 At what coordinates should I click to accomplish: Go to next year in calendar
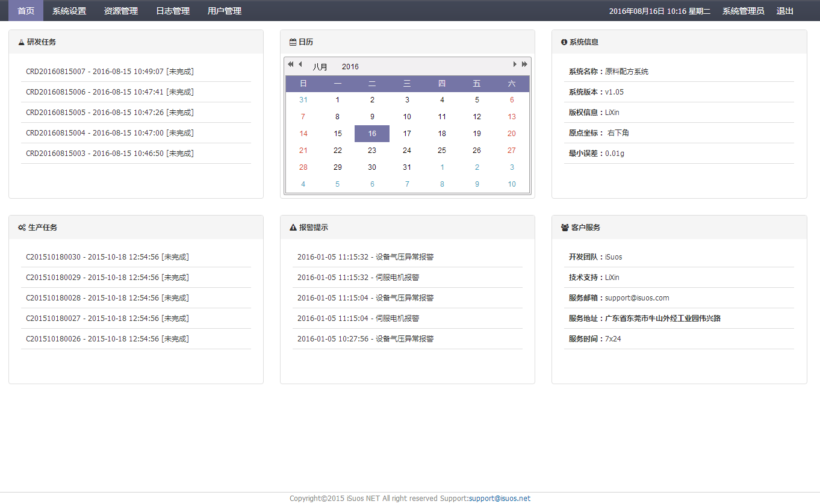click(524, 64)
